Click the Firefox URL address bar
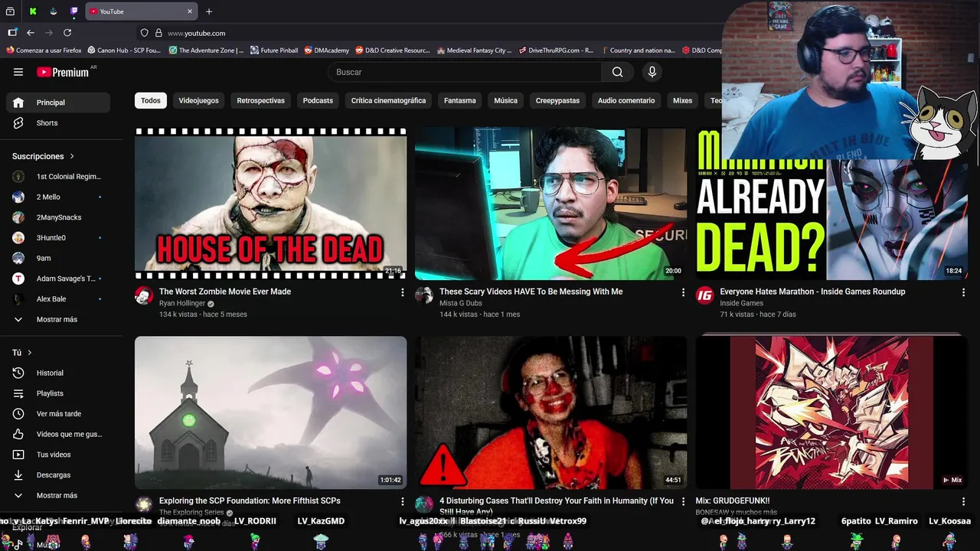980x551 pixels. click(x=429, y=33)
